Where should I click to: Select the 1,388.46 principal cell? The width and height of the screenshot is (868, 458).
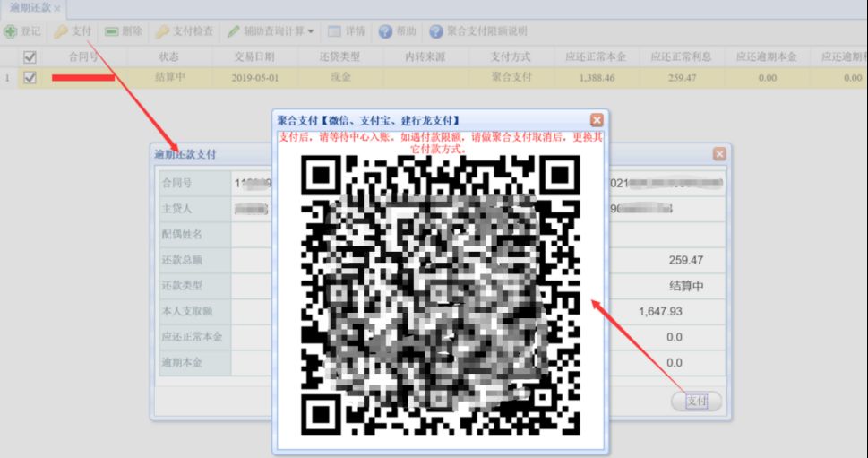pos(596,78)
